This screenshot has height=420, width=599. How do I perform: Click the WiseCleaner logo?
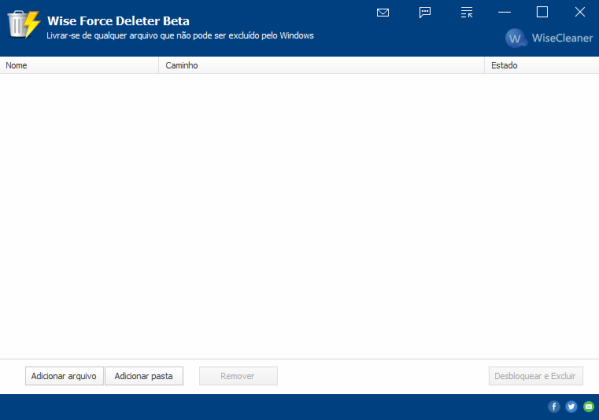pos(549,38)
